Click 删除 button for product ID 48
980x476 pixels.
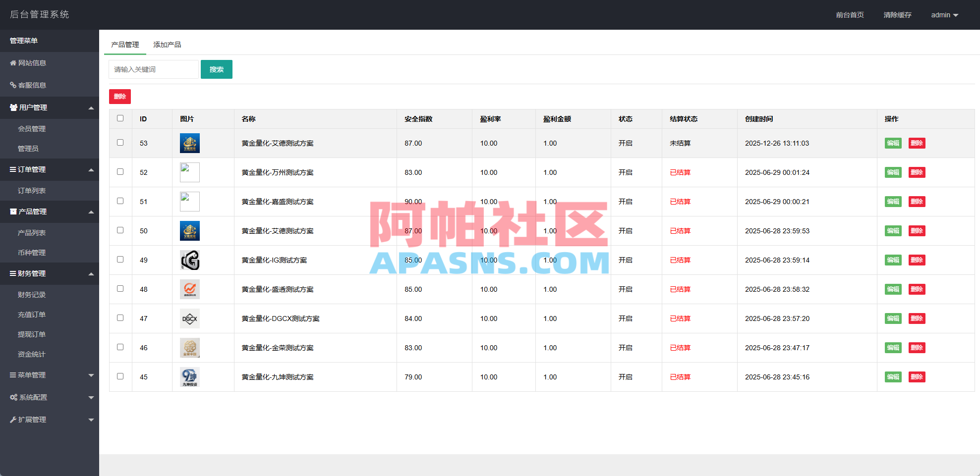point(917,289)
